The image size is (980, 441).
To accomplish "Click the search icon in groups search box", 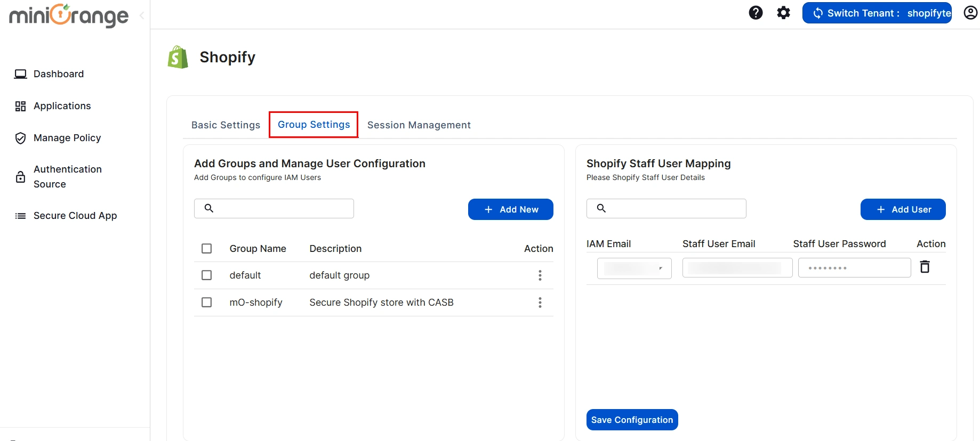I will coord(209,208).
